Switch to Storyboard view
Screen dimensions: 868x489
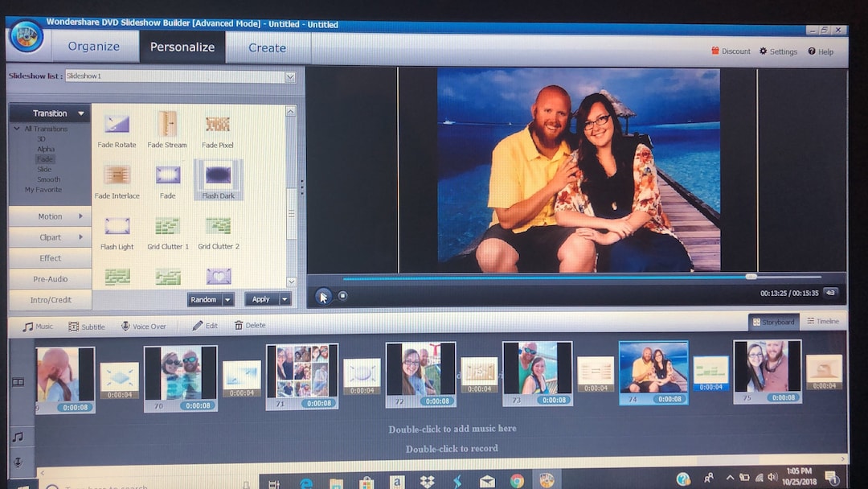point(772,321)
